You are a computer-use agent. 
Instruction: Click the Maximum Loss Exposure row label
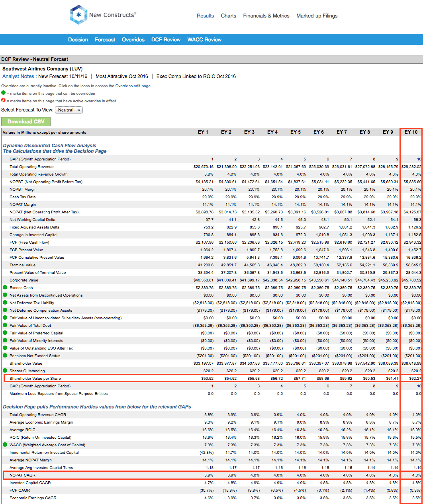pos(59,394)
